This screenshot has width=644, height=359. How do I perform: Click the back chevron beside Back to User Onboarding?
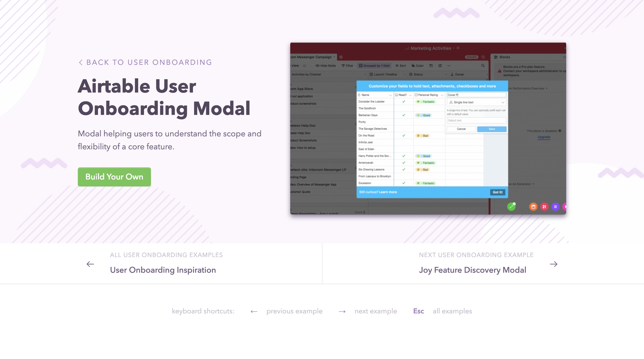(80, 63)
